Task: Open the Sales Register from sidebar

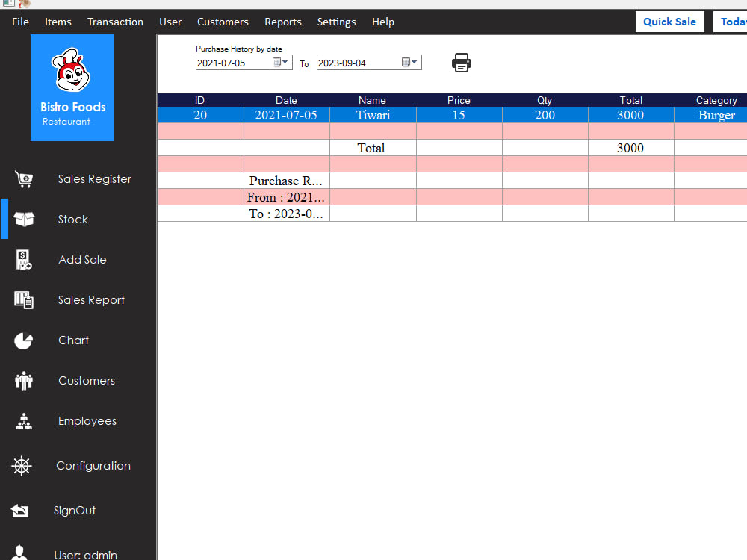Action: coord(23,178)
